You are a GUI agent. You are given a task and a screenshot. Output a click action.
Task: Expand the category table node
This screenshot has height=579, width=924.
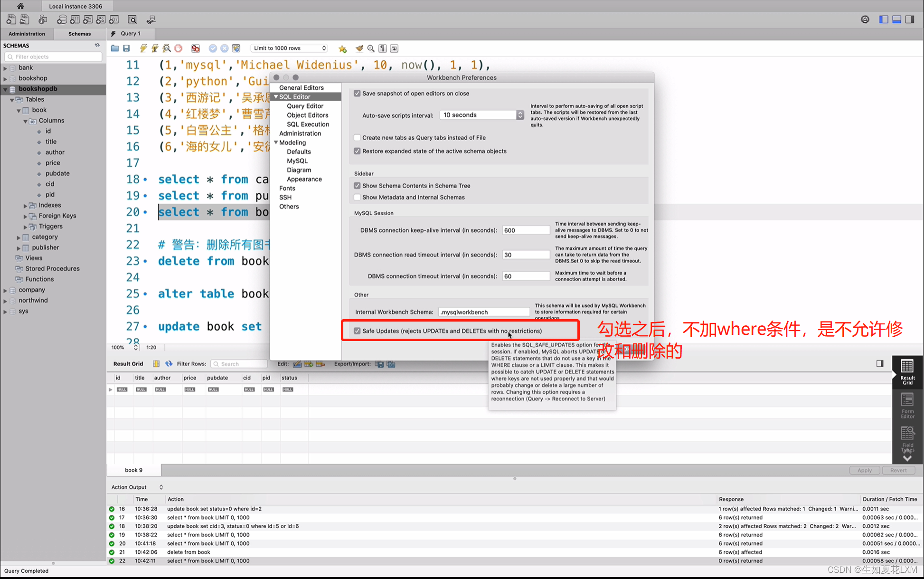(x=19, y=237)
